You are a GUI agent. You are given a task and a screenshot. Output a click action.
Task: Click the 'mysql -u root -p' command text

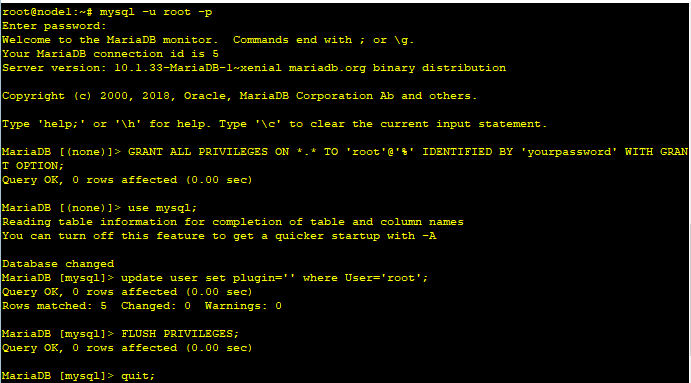[x=156, y=12]
